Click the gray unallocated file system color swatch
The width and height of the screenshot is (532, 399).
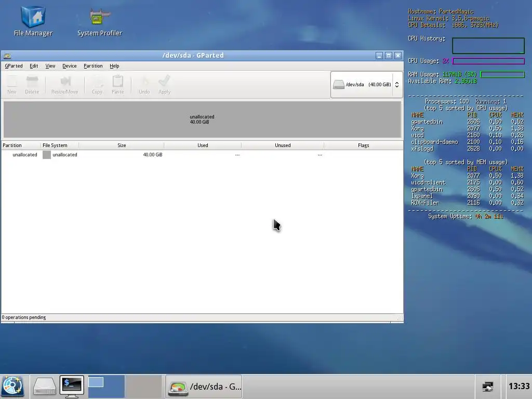[46, 155]
